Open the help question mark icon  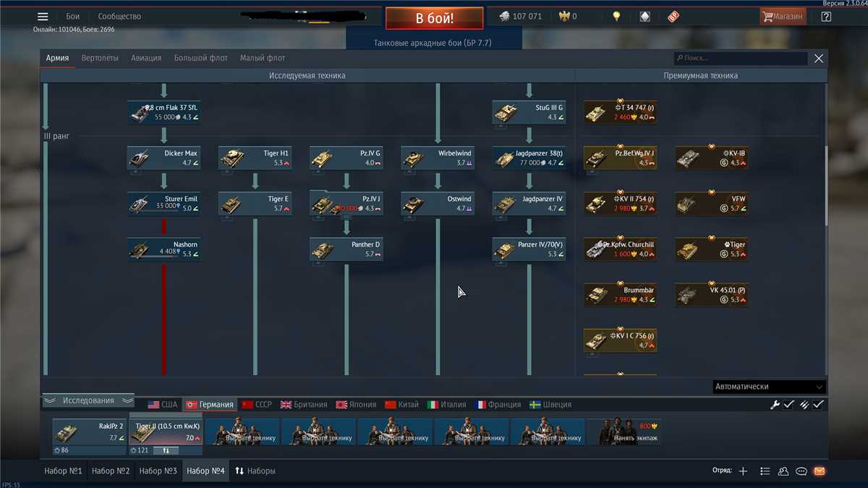[826, 17]
